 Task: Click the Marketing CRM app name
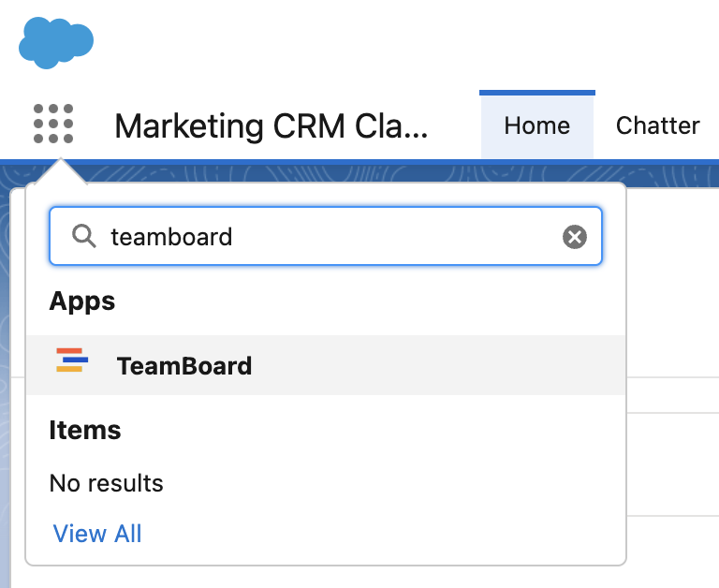click(271, 125)
